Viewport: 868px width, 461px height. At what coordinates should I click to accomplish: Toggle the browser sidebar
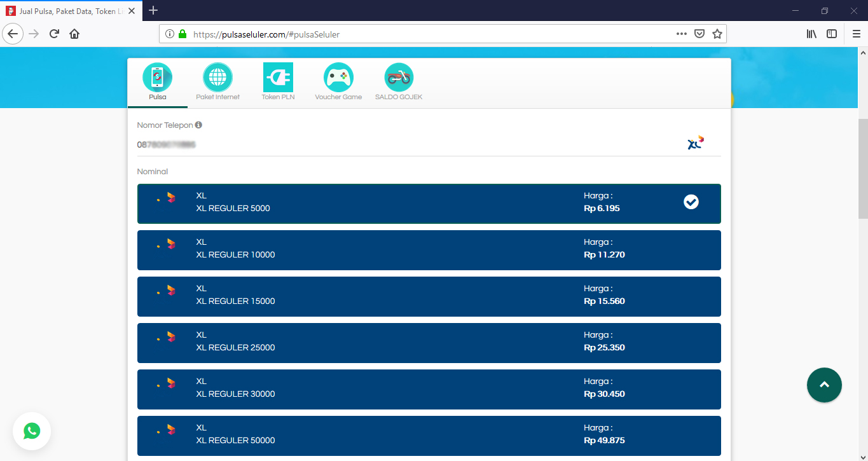click(x=832, y=34)
